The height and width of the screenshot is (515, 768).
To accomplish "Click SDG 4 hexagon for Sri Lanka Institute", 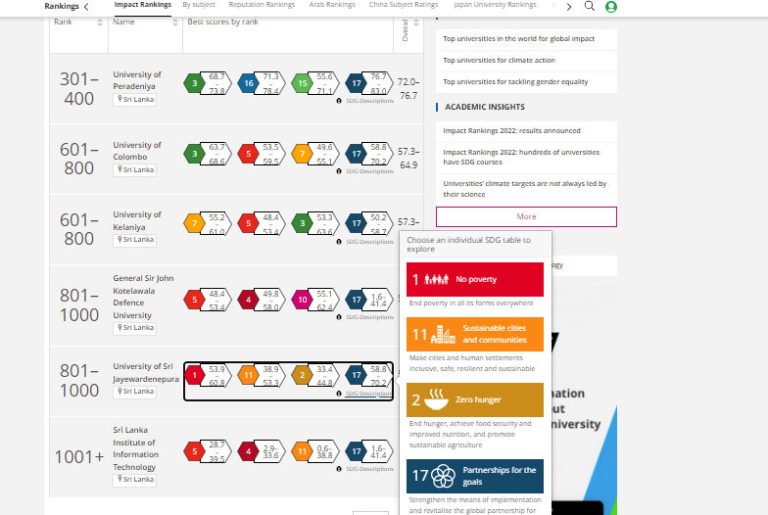I will click(x=249, y=451).
